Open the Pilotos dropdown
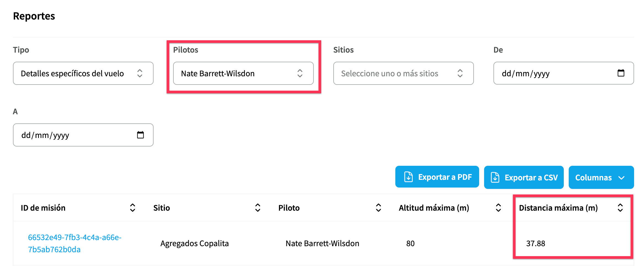The height and width of the screenshot is (266, 644). point(243,73)
